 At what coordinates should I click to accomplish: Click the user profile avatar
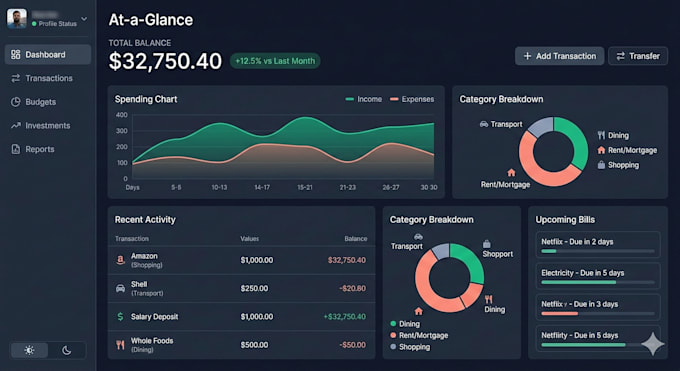click(16, 19)
